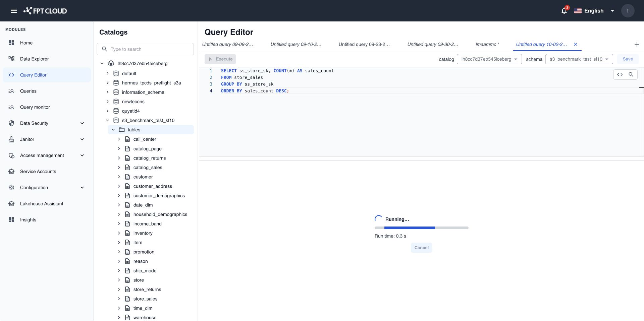Add a new query tab with plus

pos(637,44)
